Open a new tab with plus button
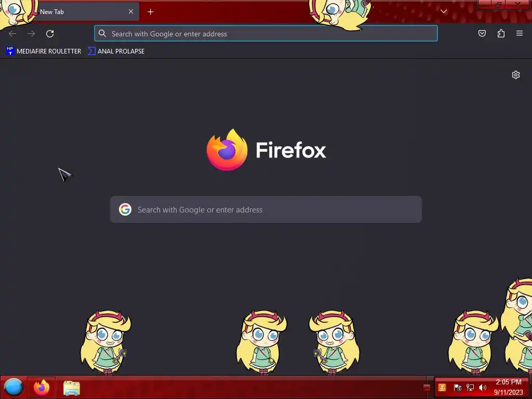The image size is (532, 399). click(150, 12)
